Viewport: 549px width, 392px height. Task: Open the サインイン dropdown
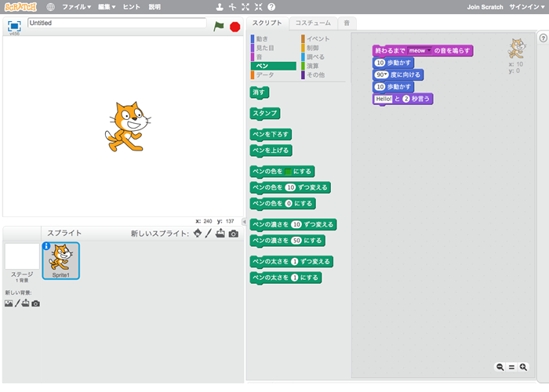[527, 7]
